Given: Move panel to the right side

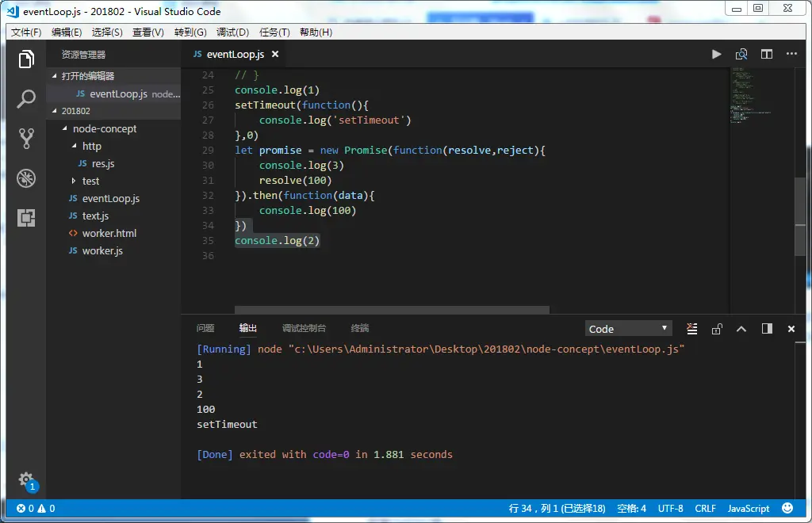Looking at the screenshot, I should pyautogui.click(x=767, y=329).
